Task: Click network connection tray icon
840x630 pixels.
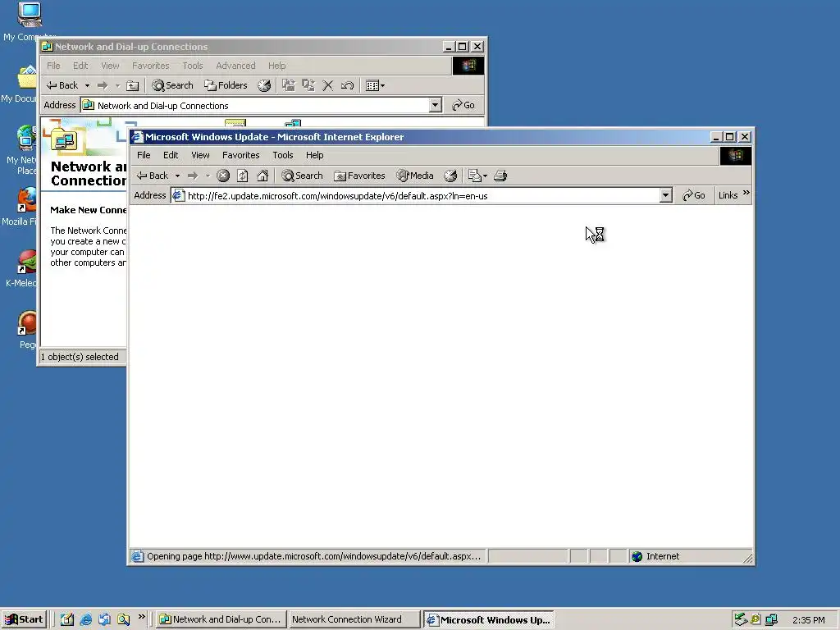Action: (x=771, y=620)
